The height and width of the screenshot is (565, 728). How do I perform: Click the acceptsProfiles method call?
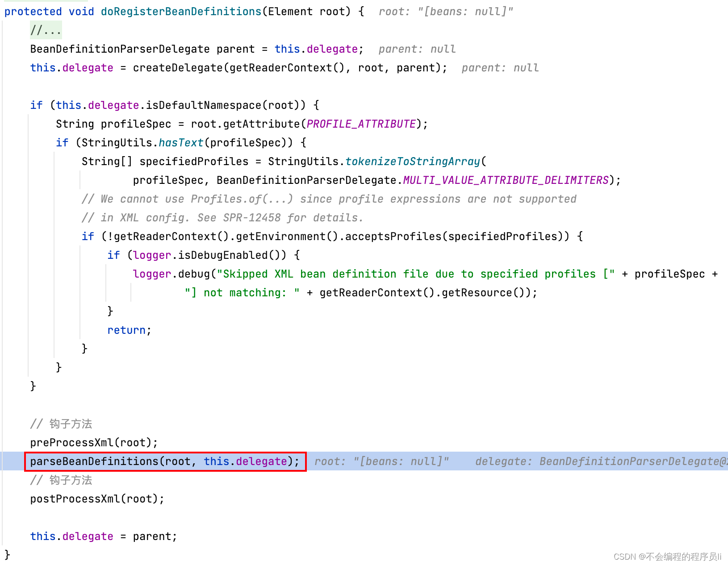[393, 237]
